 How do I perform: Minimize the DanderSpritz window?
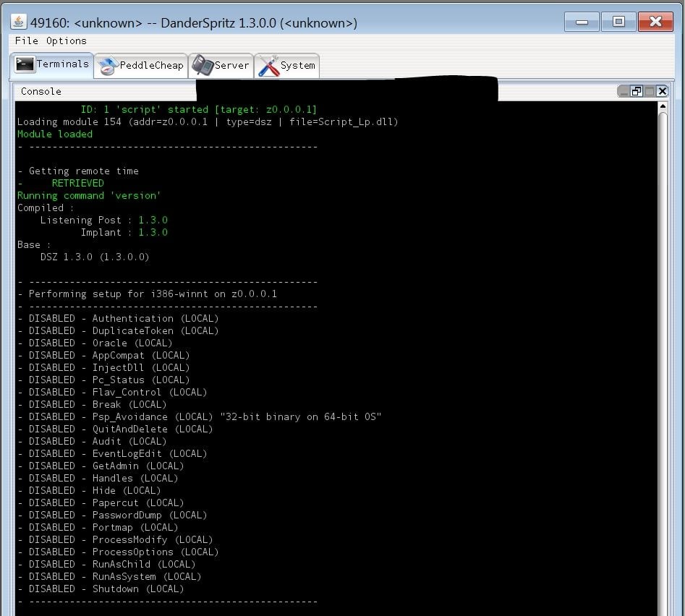click(582, 22)
